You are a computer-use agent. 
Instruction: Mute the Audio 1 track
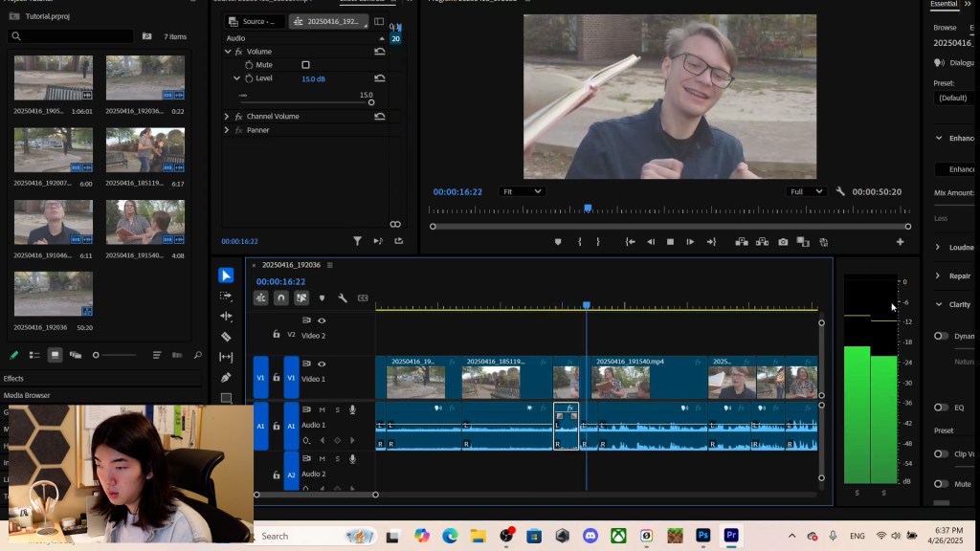[x=322, y=409]
